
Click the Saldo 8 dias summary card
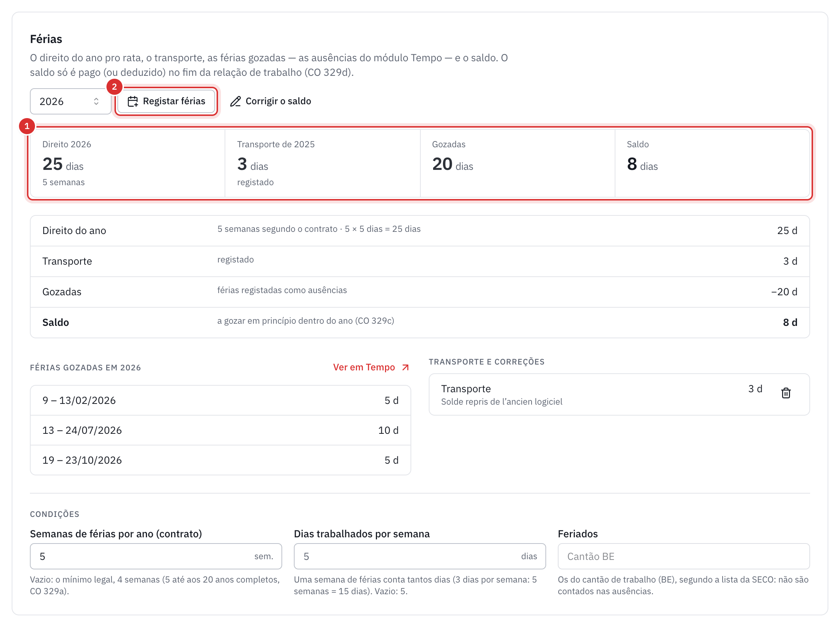[712, 163]
